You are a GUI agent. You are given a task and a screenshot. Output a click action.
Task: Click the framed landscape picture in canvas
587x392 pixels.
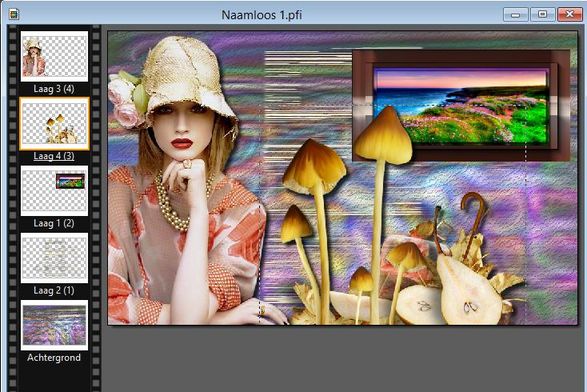coord(461,105)
